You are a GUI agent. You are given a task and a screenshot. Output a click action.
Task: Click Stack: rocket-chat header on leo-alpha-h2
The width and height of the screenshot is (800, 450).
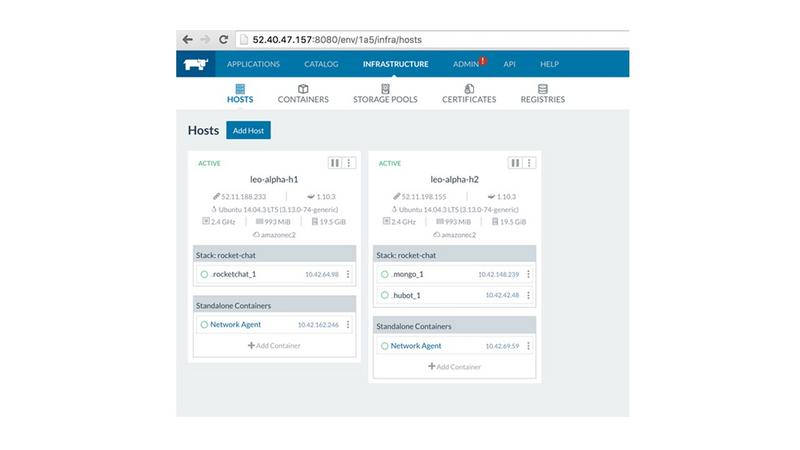click(455, 255)
